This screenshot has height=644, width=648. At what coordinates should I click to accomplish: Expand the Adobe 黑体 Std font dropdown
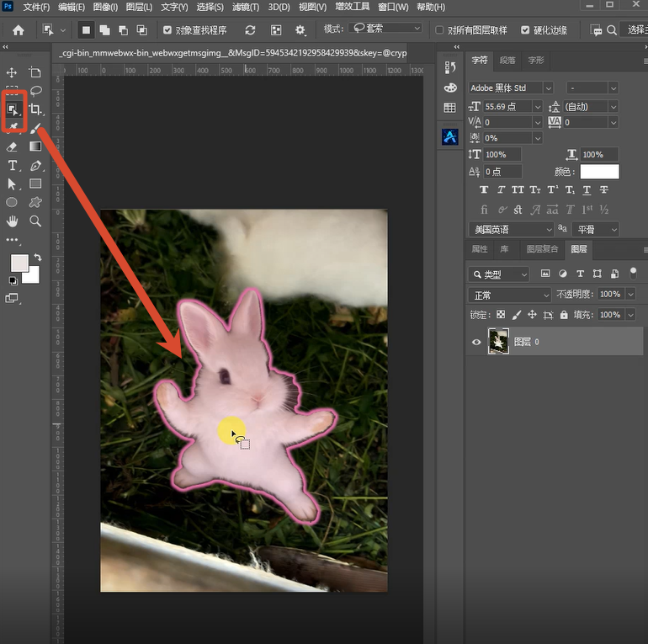549,88
